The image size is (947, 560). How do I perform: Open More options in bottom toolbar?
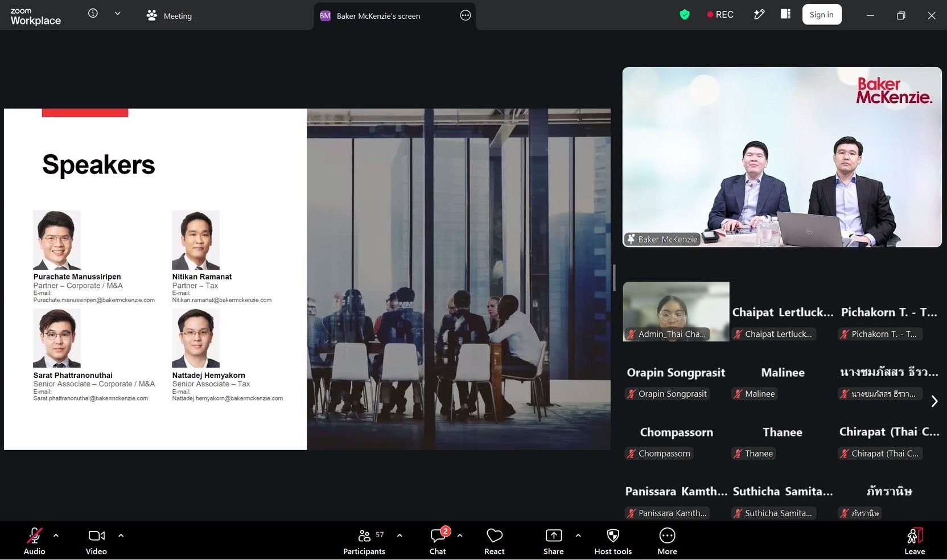click(x=667, y=536)
